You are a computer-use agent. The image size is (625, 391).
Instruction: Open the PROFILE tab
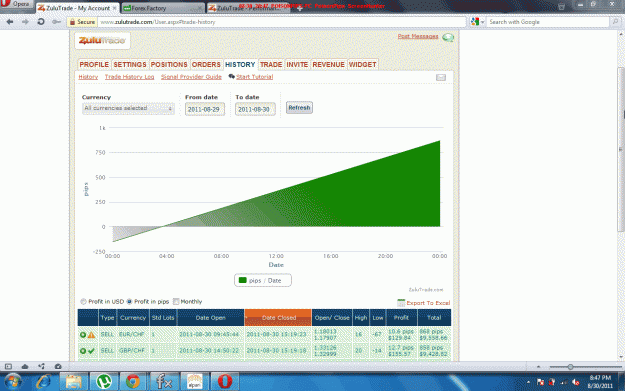coord(94,65)
